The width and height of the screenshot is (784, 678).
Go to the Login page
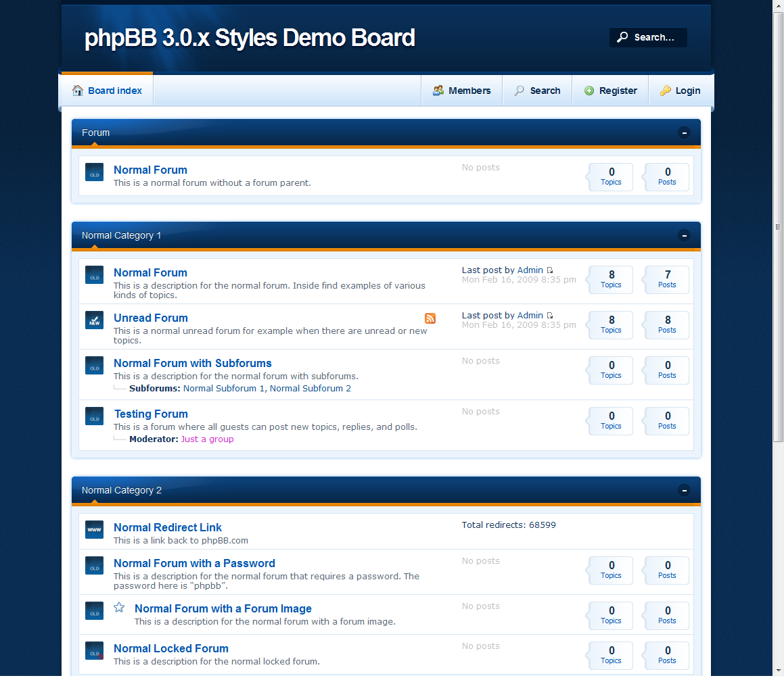point(681,91)
